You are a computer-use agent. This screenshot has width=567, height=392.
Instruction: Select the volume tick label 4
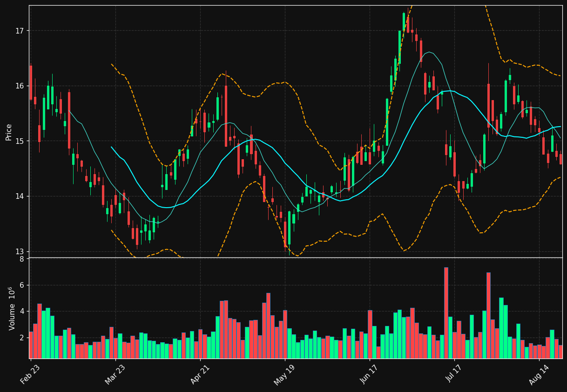click(x=22, y=311)
